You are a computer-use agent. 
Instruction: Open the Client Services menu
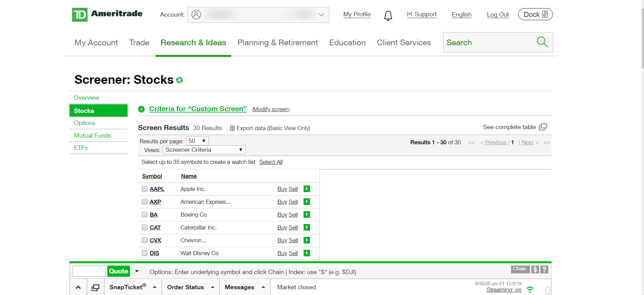pyautogui.click(x=404, y=43)
